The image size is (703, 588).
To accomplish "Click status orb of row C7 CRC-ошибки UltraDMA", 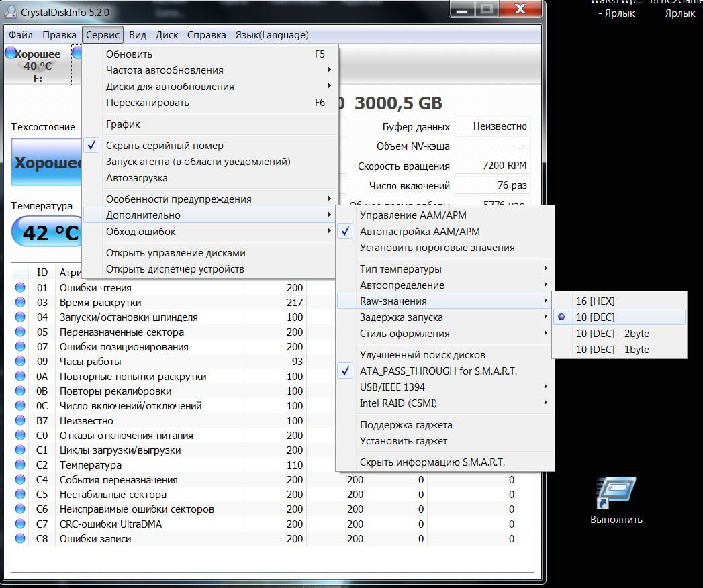I will click(x=20, y=524).
